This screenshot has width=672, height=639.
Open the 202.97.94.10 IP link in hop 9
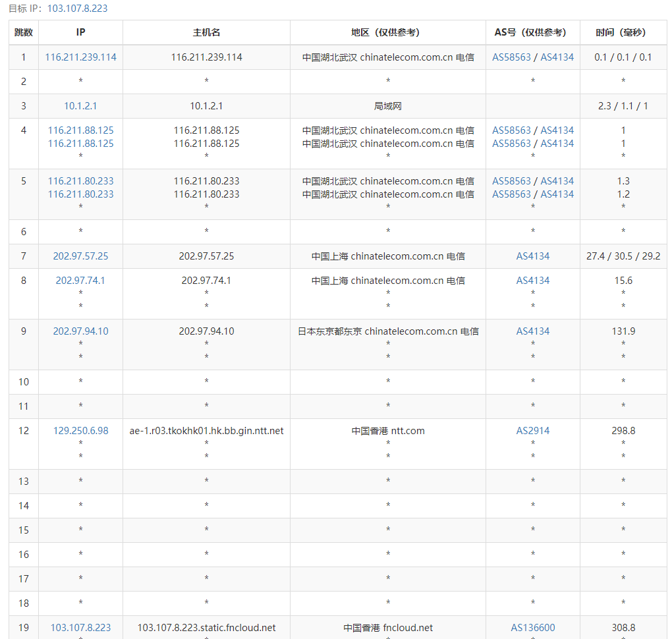click(80, 331)
